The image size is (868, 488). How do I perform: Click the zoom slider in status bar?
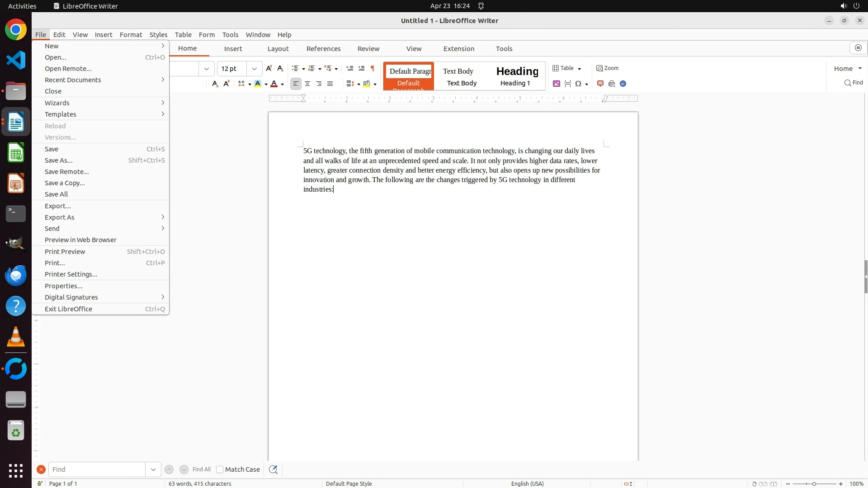(814, 484)
